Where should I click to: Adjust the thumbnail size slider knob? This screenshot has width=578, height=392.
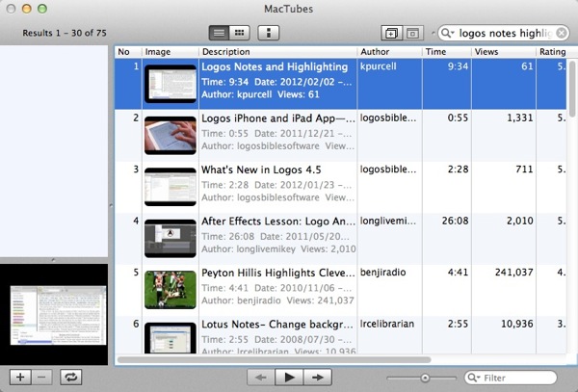pos(425,378)
